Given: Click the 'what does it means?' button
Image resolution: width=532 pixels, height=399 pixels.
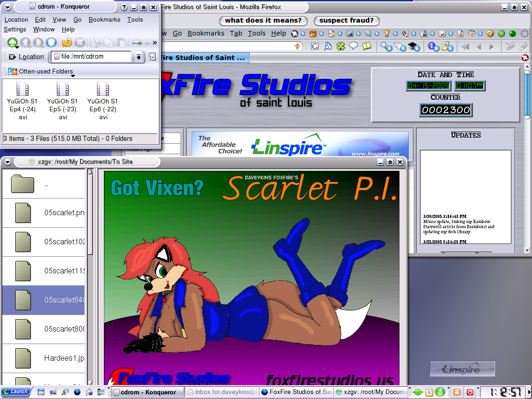Looking at the screenshot, I should [263, 21].
